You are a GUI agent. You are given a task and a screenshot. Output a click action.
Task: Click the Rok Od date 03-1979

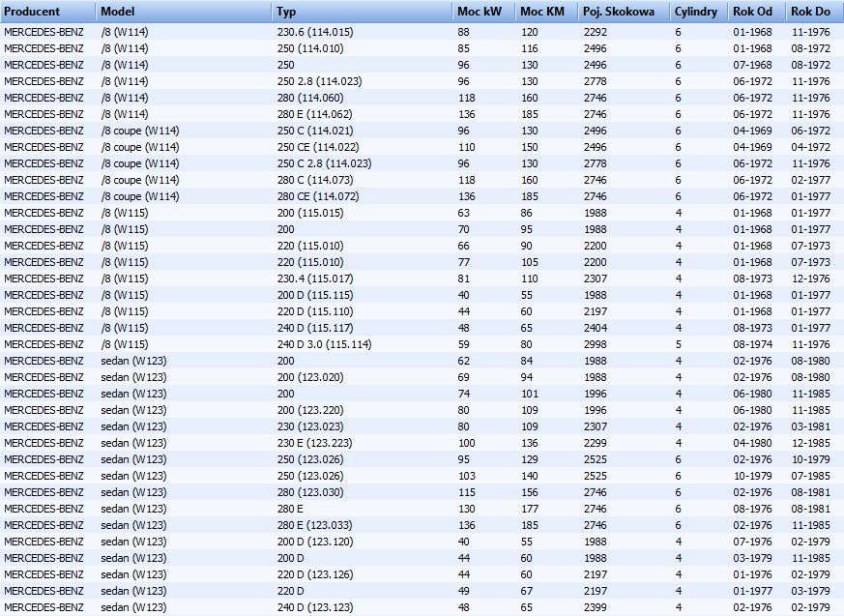[x=752, y=558]
